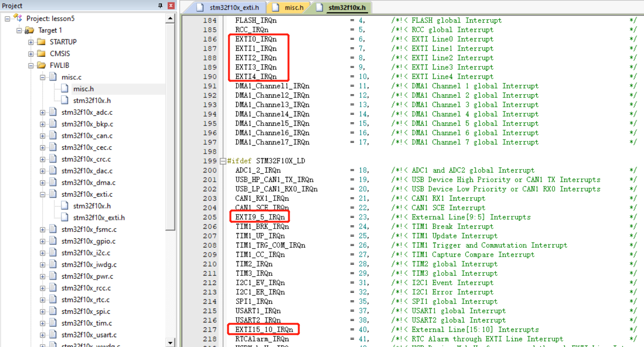The height and width of the screenshot is (347, 644).
Task: Click the stm32f10x_spi.c file icon
Action: [x=53, y=311]
